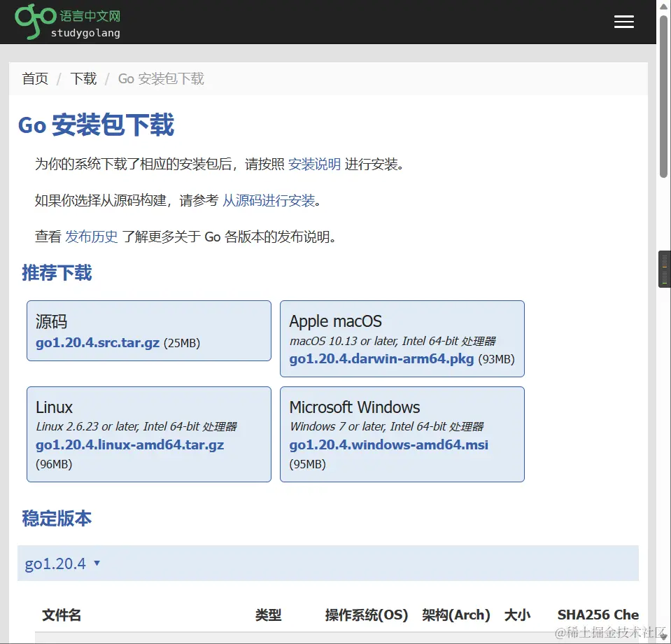
Task: Click the 文件名 column header
Action: point(61,615)
